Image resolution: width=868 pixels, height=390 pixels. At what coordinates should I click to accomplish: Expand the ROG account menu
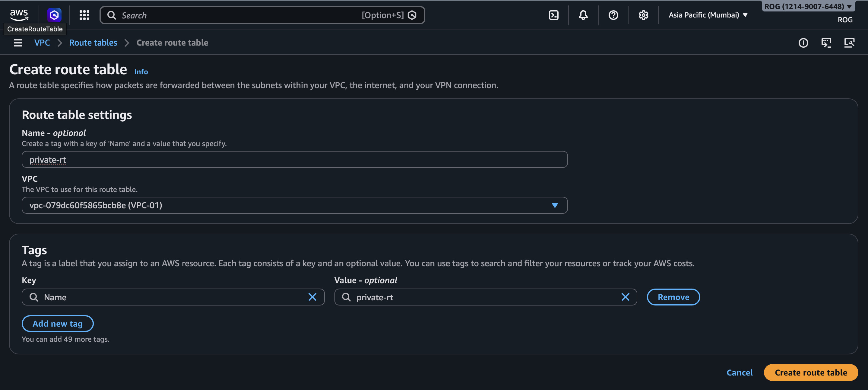pos(808,6)
